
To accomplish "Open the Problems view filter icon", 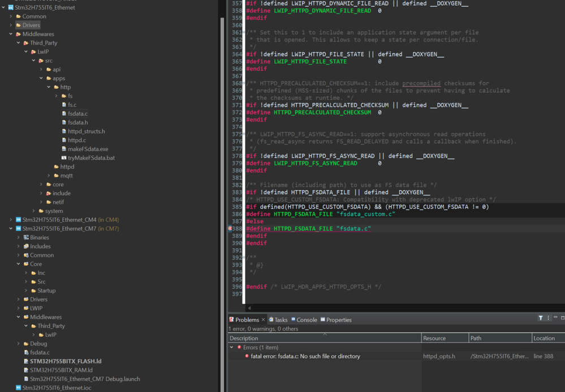I will click(541, 318).
